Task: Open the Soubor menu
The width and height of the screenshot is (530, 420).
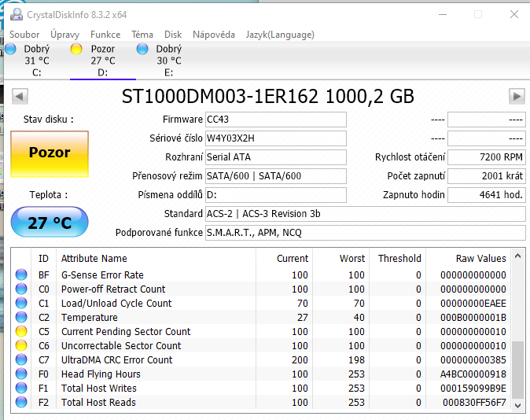Action: (x=24, y=35)
